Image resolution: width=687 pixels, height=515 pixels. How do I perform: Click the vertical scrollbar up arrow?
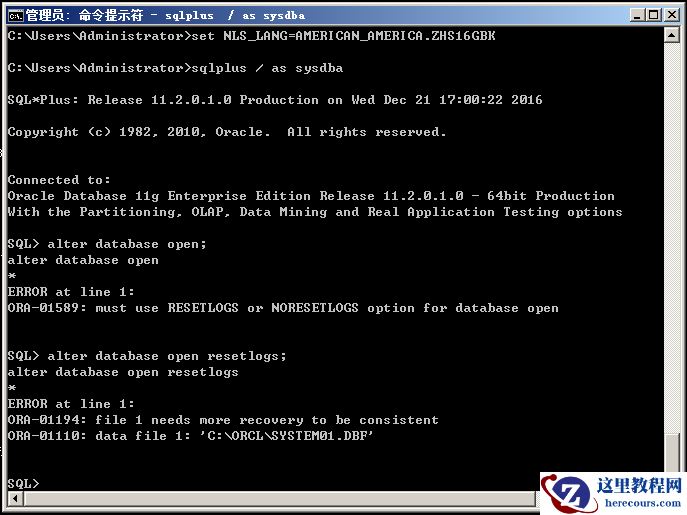point(671,35)
